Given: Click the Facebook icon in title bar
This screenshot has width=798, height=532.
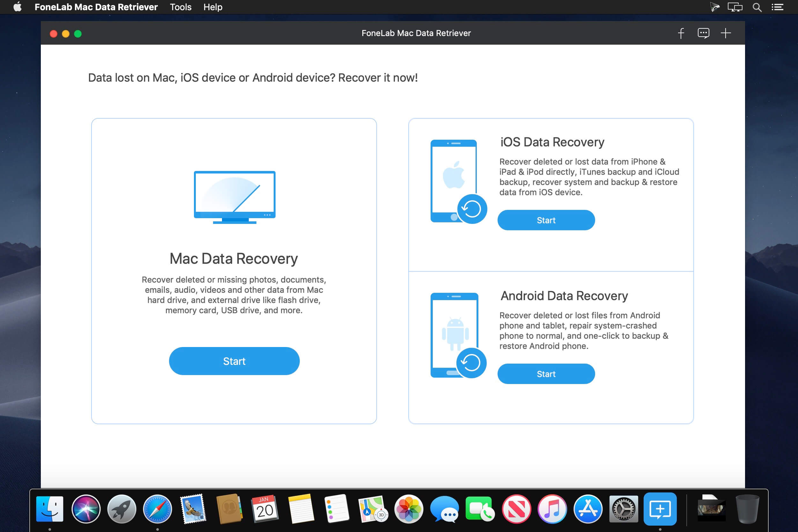Looking at the screenshot, I should (681, 33).
